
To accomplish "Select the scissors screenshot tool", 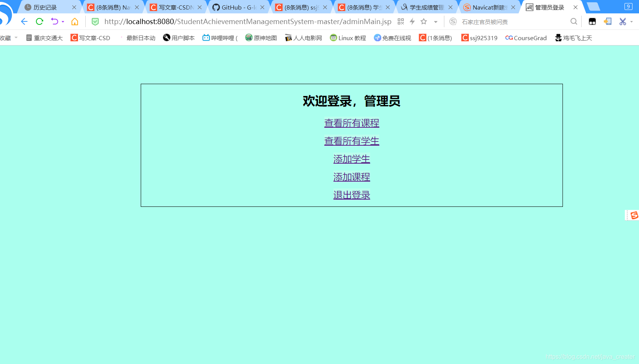I will coord(623,22).
